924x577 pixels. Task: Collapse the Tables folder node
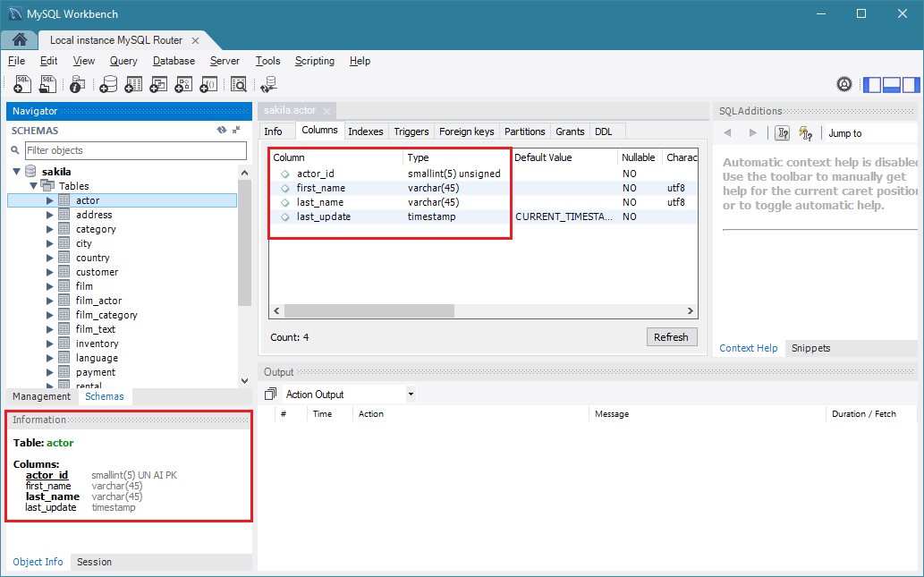34,186
